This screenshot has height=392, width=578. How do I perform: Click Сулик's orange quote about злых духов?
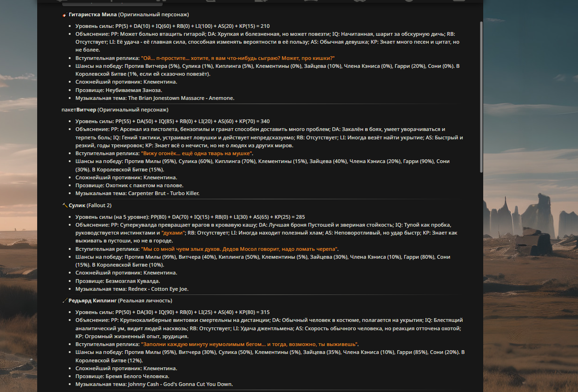240,249
